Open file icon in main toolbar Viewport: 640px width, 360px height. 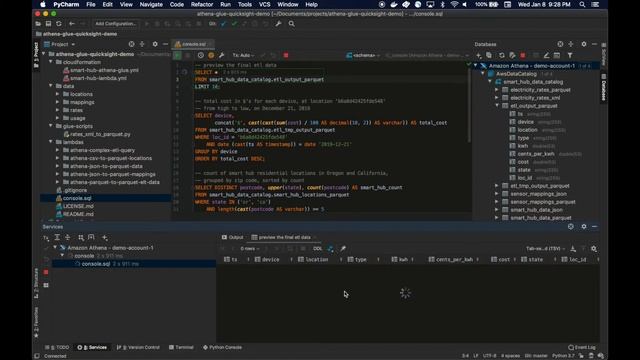click(x=38, y=24)
